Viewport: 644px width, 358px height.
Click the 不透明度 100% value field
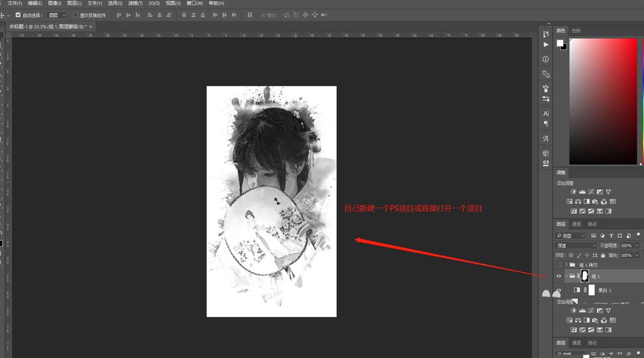pos(627,245)
